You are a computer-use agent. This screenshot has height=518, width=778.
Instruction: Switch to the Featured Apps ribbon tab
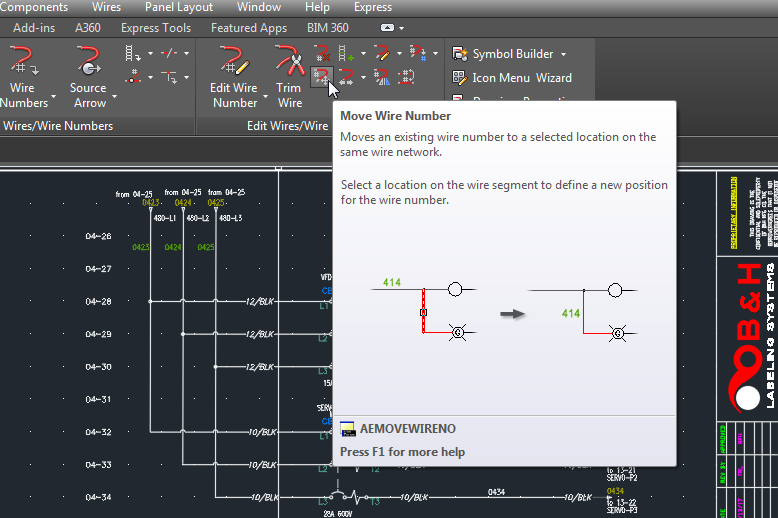249,28
